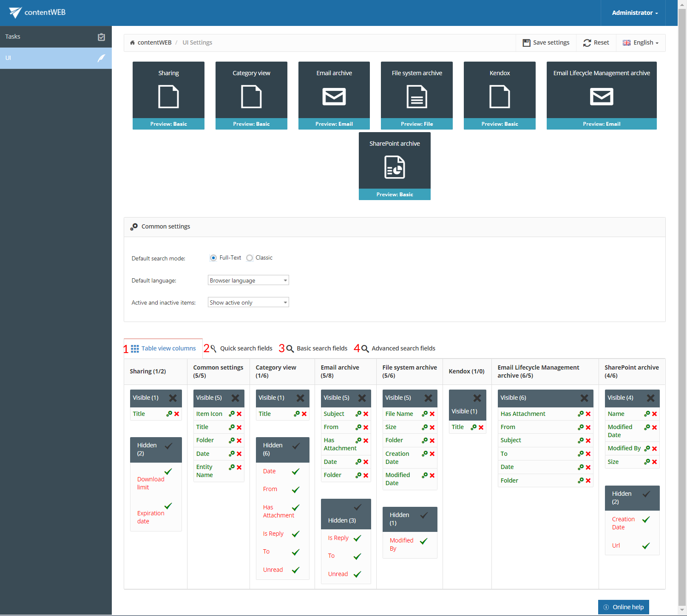Configure Modified Date in File system archive

coord(425,475)
